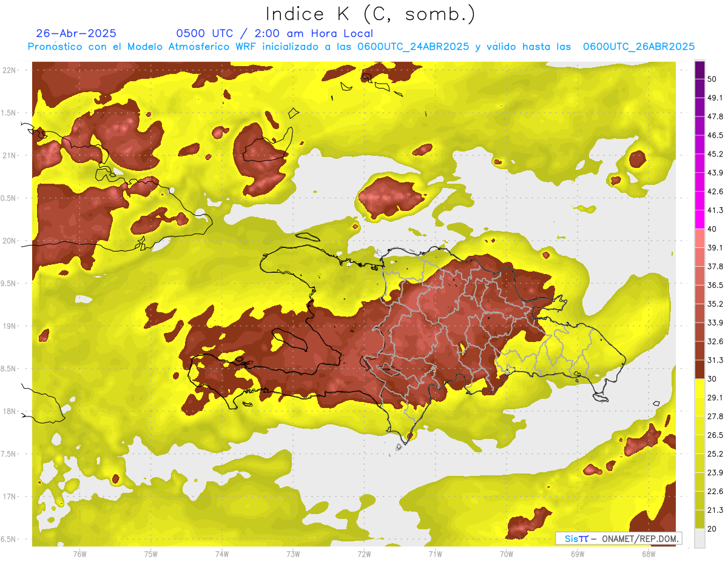Click the '70W' longitude label
Viewport: 728px width, 562px height.
point(507,554)
